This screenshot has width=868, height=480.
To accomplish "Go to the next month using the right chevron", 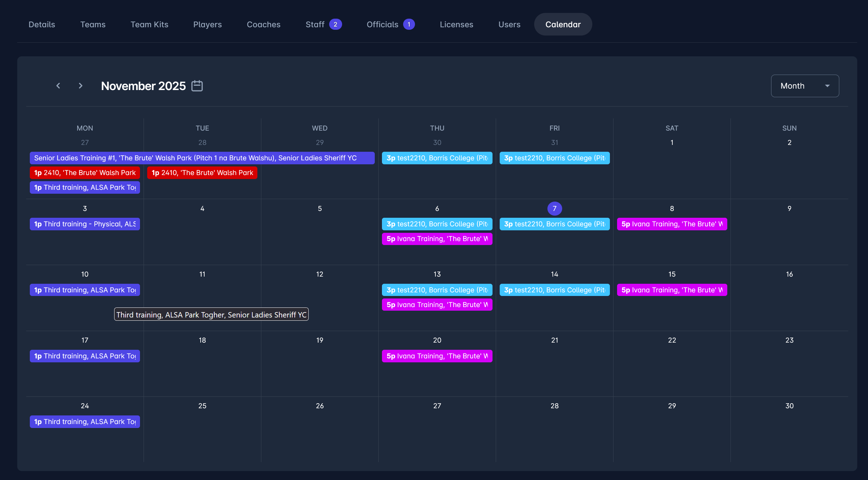I will pyautogui.click(x=80, y=86).
